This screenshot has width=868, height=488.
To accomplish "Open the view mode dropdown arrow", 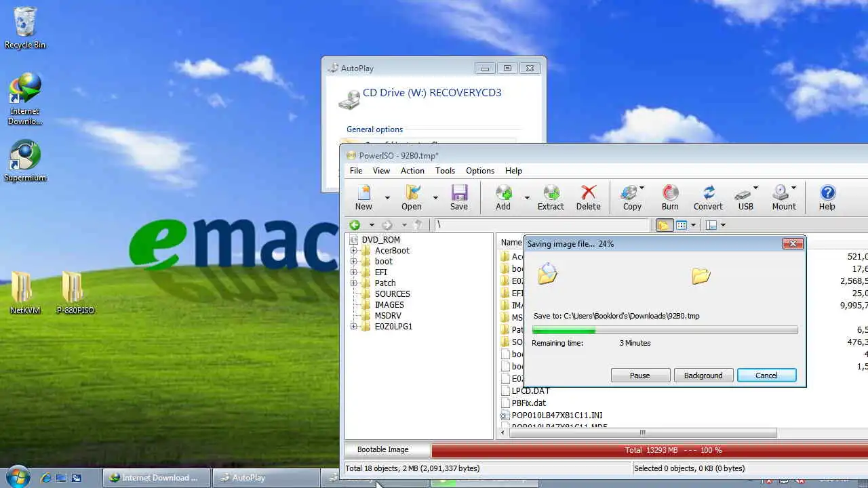I will point(693,225).
